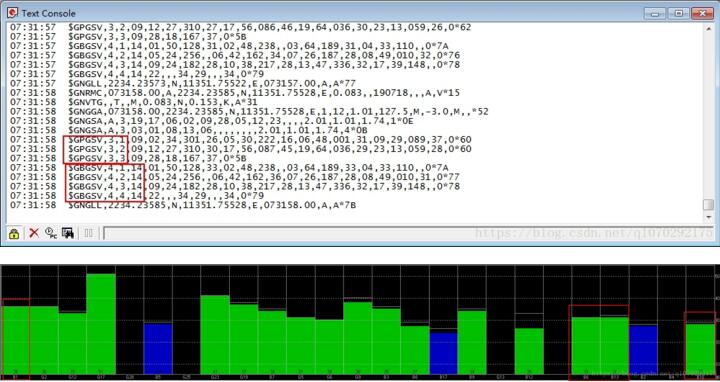Click the Text Console app icon

click(13, 13)
